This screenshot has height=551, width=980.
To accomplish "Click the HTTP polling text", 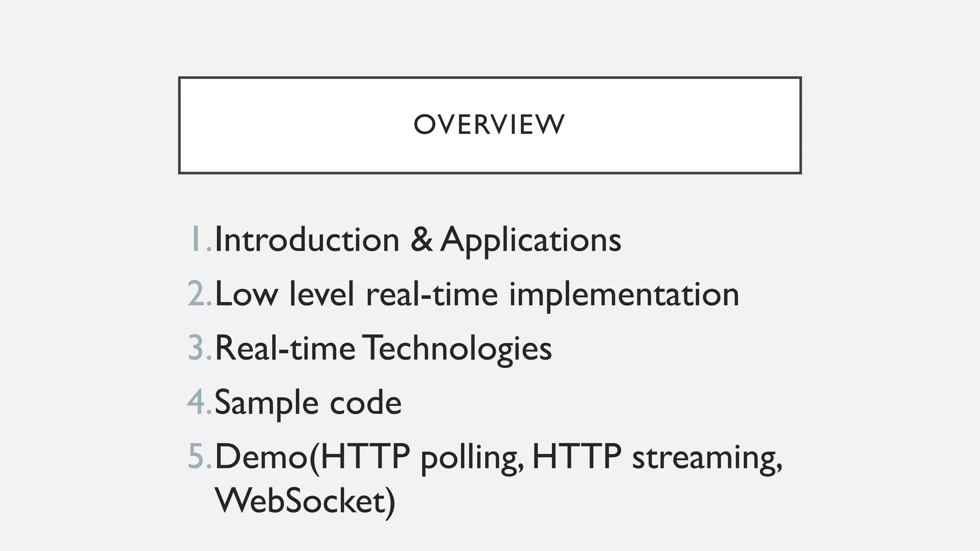I will point(421,457).
